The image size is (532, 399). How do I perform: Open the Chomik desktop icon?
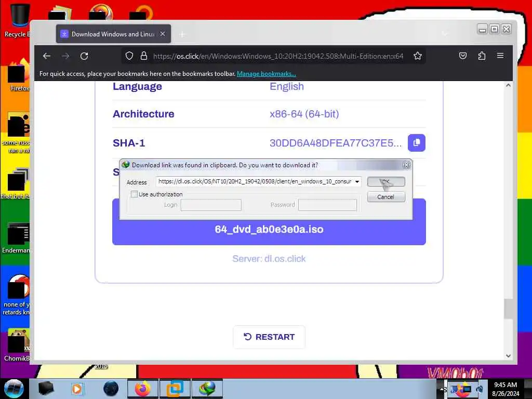click(x=17, y=345)
